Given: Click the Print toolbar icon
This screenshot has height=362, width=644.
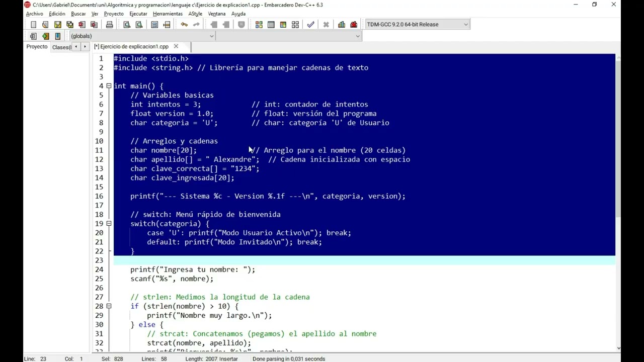Looking at the screenshot, I should 109,24.
